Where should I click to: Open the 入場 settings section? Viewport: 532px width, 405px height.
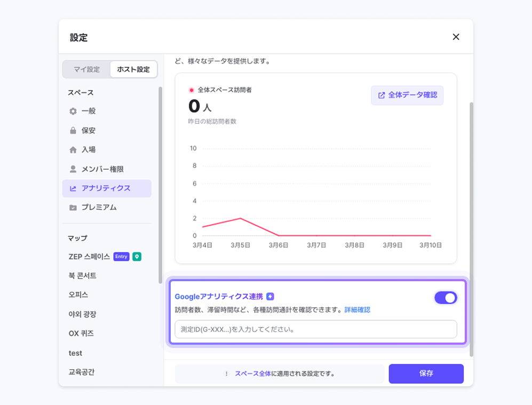(107, 150)
